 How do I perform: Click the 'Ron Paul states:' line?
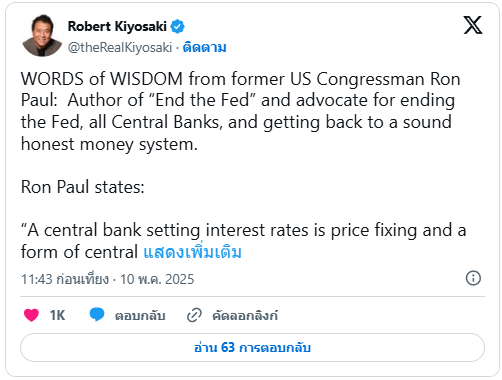pyautogui.click(x=83, y=187)
